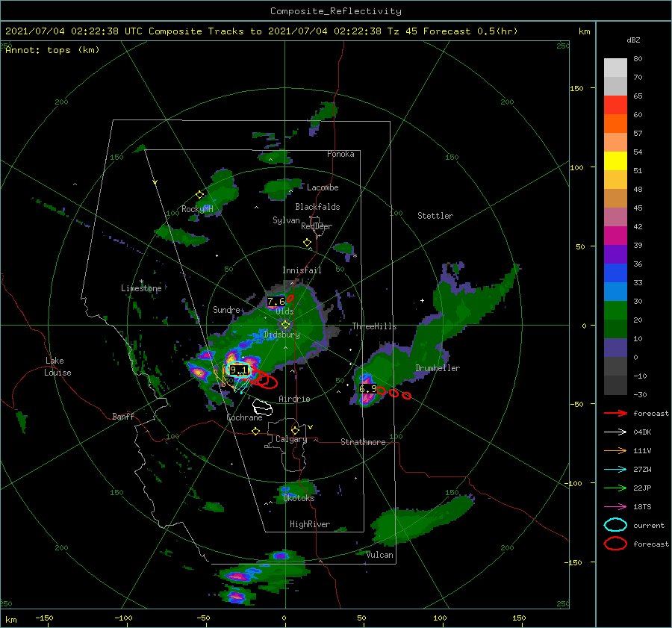
Task: Click the Ponoka city label
Action: click(340, 154)
